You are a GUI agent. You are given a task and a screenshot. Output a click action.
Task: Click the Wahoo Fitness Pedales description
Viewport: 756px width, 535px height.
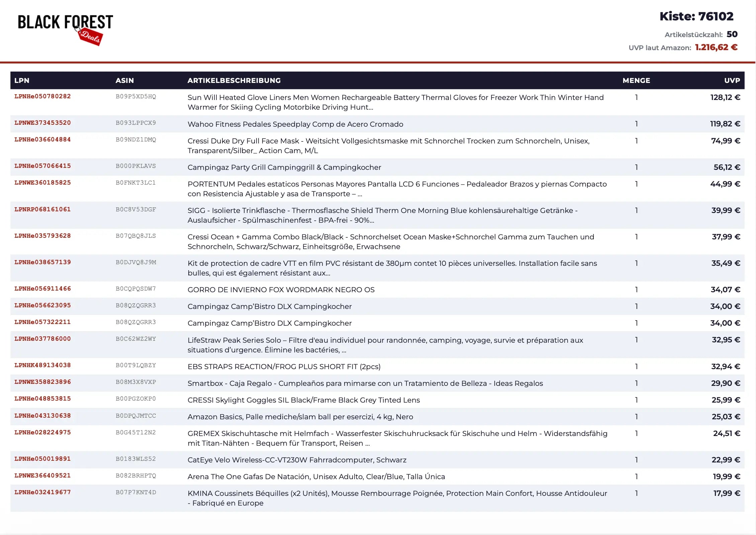[x=295, y=124]
